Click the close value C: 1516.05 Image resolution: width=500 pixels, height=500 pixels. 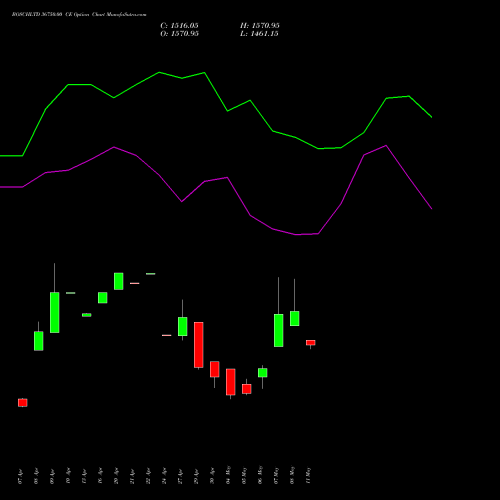[179, 26]
